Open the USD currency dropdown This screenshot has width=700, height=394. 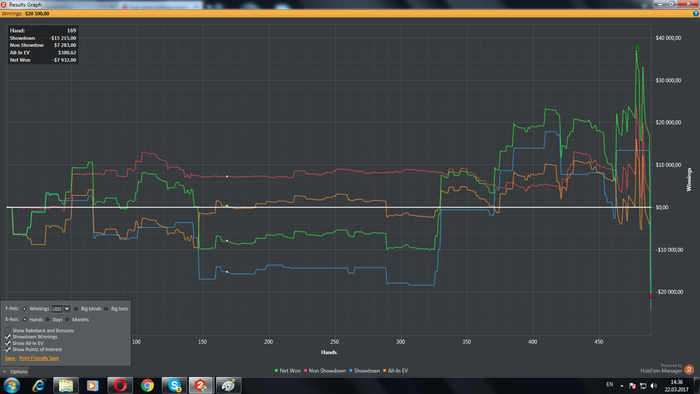point(61,309)
